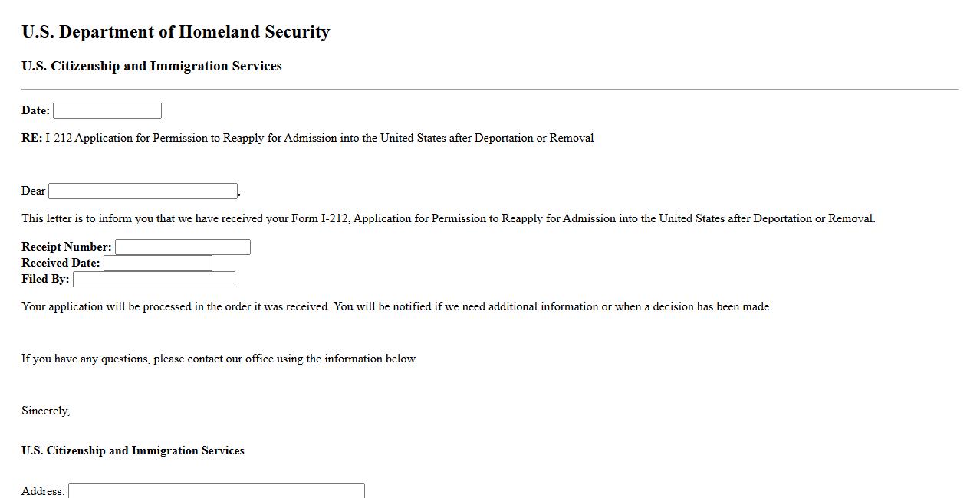Click the 'Your application will be processed' paragraph
The height and width of the screenshot is (498, 980).
[x=396, y=307]
